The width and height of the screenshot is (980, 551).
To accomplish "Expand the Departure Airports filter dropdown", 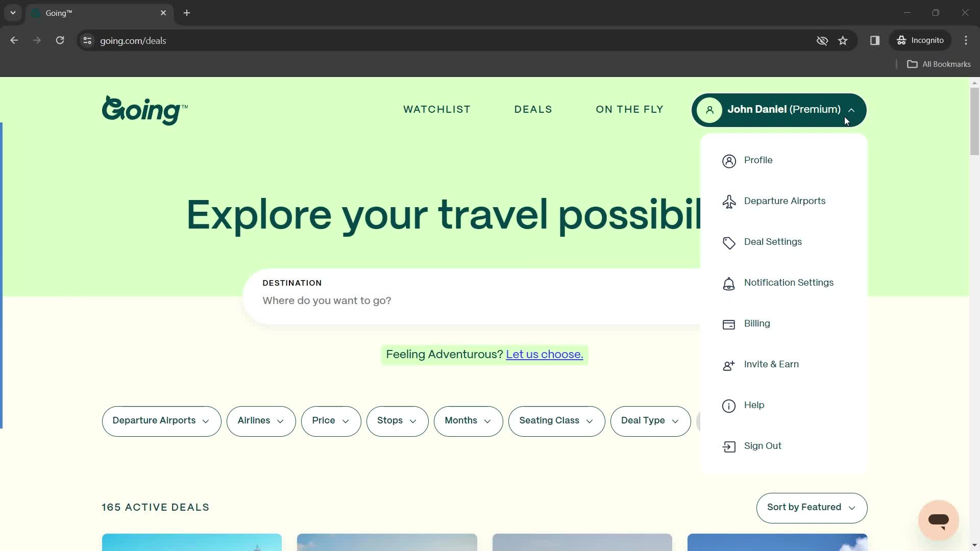I will (x=161, y=421).
